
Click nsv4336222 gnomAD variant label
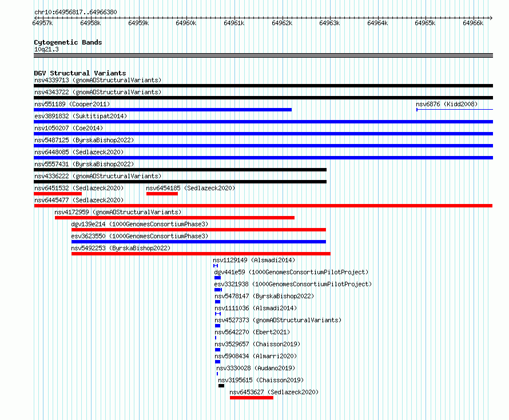[98, 176]
